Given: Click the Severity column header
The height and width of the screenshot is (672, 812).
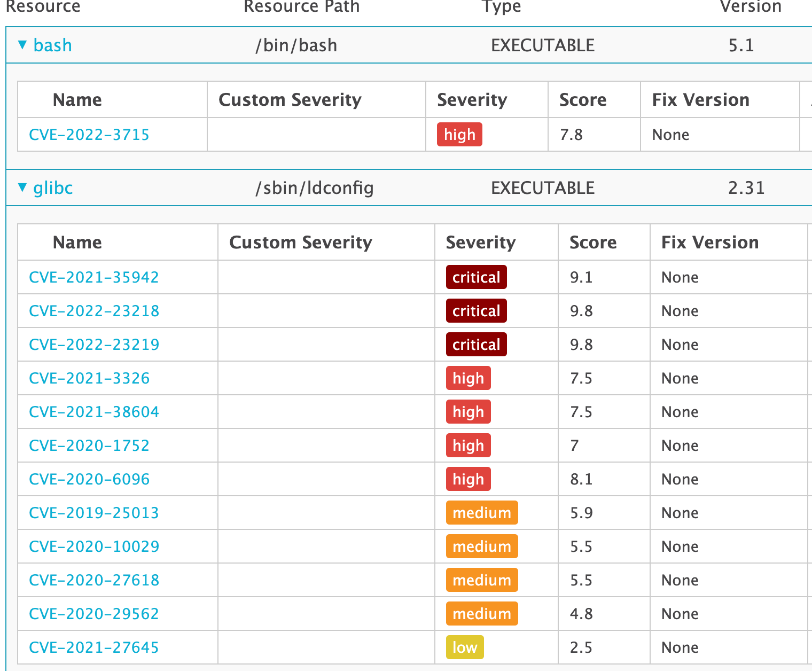Looking at the screenshot, I should [x=481, y=242].
